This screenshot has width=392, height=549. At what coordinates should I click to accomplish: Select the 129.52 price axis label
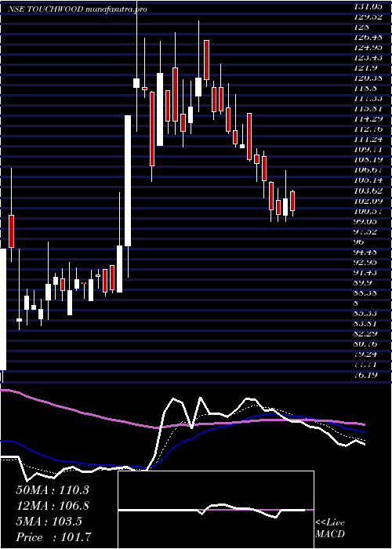point(368,16)
